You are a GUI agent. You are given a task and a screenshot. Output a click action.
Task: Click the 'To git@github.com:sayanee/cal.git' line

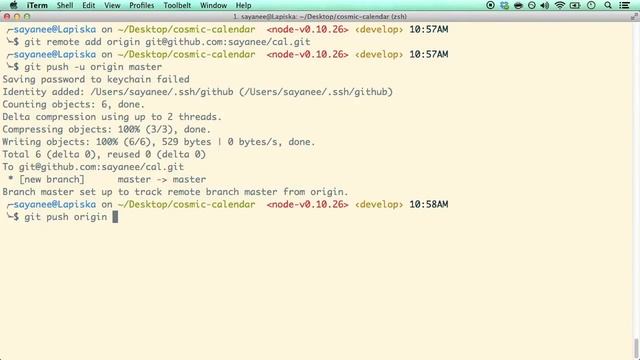coord(93,167)
